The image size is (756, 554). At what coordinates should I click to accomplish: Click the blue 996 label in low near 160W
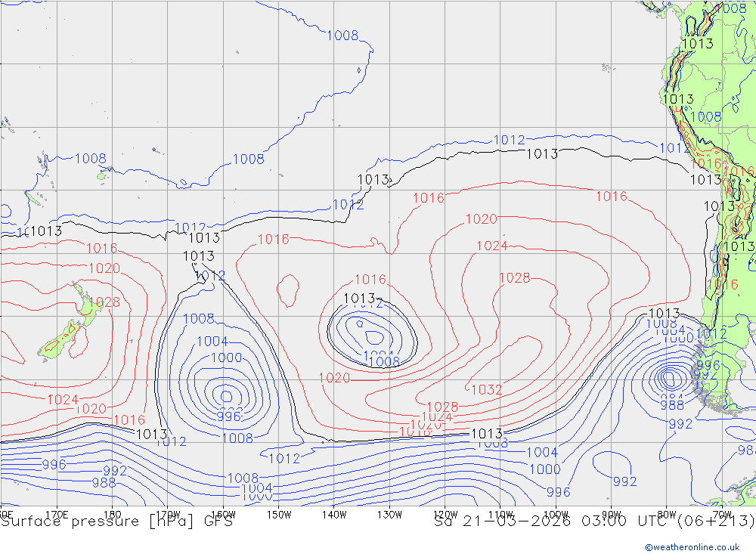228,416
